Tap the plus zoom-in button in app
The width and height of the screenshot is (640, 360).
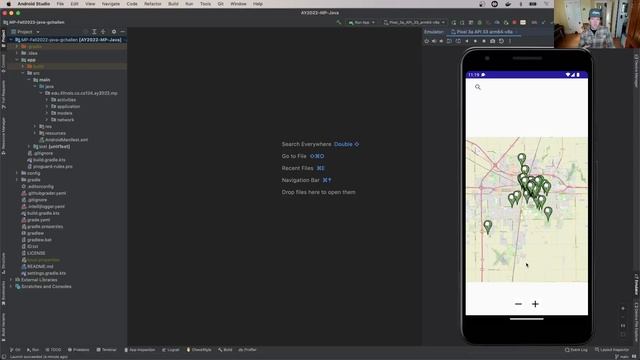tap(536, 304)
